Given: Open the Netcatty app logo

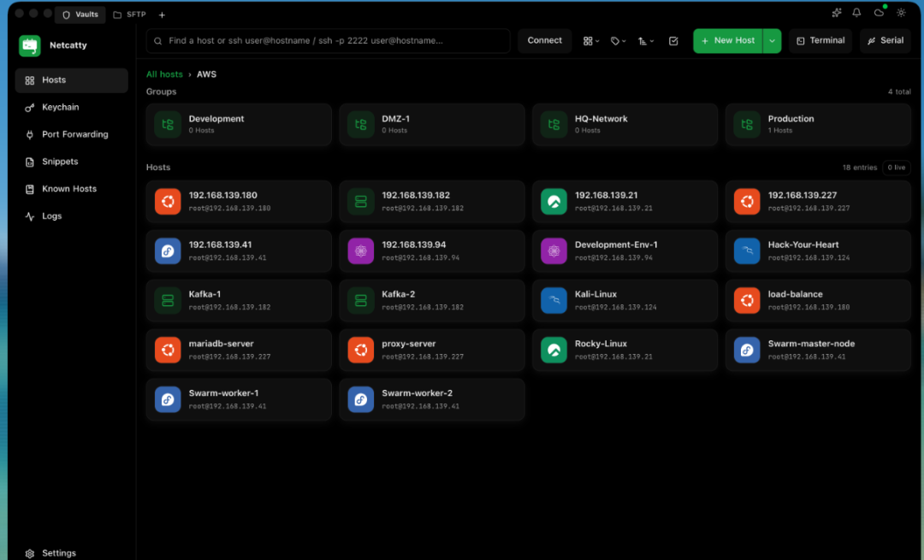Looking at the screenshot, I should point(29,45).
